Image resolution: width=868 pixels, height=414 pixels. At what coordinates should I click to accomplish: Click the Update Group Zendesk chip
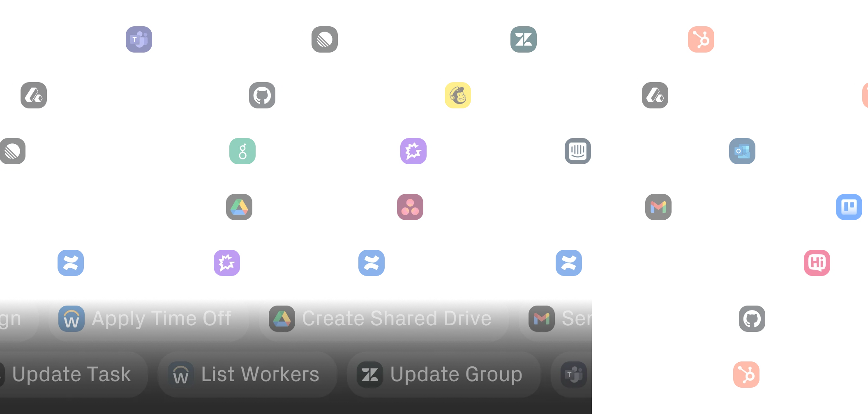pos(443,375)
